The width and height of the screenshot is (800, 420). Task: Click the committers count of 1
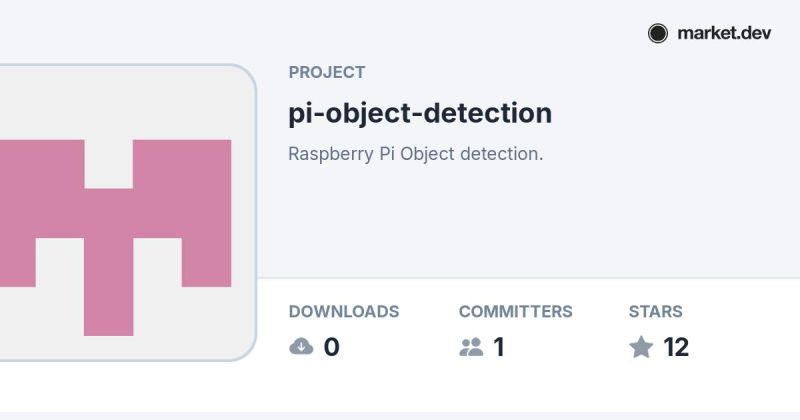499,347
